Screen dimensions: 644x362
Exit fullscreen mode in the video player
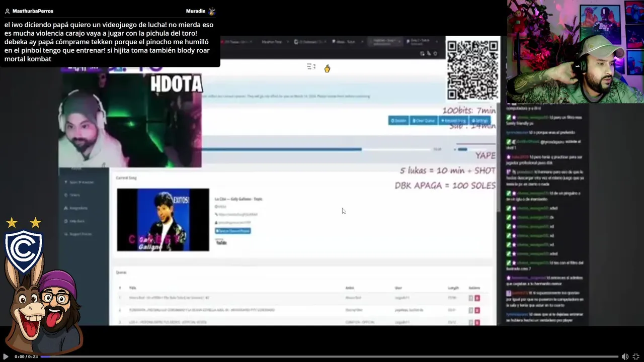point(636,356)
